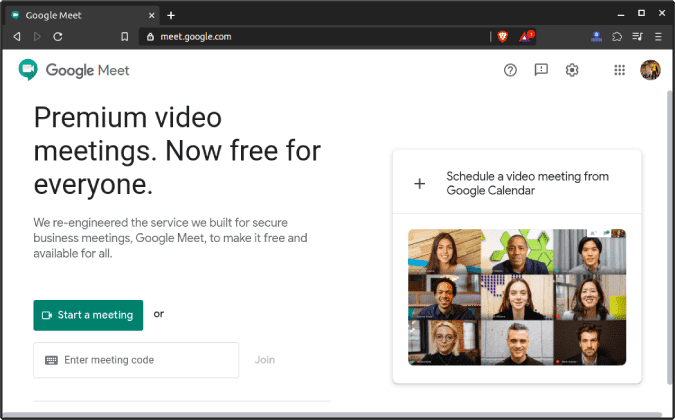Viewport: 675px width, 420px height.
Task: Click the Enter meeting code field
Action: 136,360
